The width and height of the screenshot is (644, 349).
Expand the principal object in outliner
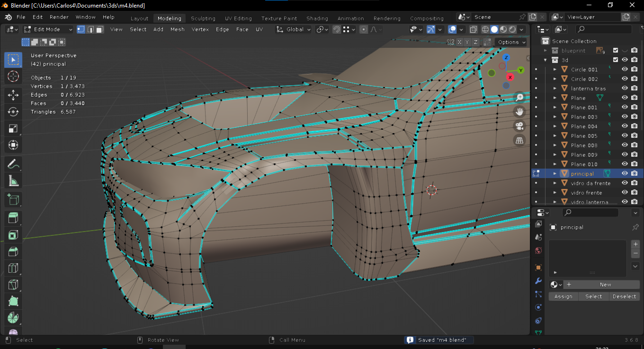[x=555, y=174]
